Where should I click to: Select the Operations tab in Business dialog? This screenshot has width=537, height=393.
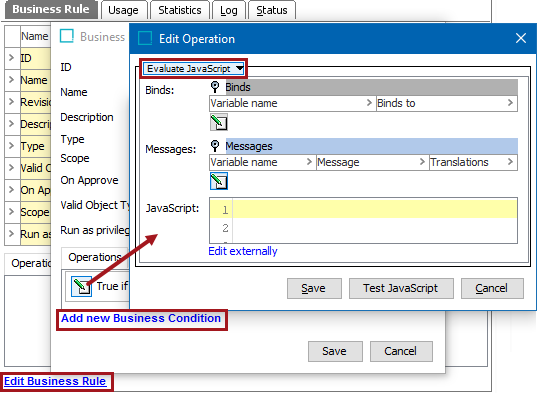[95, 257]
